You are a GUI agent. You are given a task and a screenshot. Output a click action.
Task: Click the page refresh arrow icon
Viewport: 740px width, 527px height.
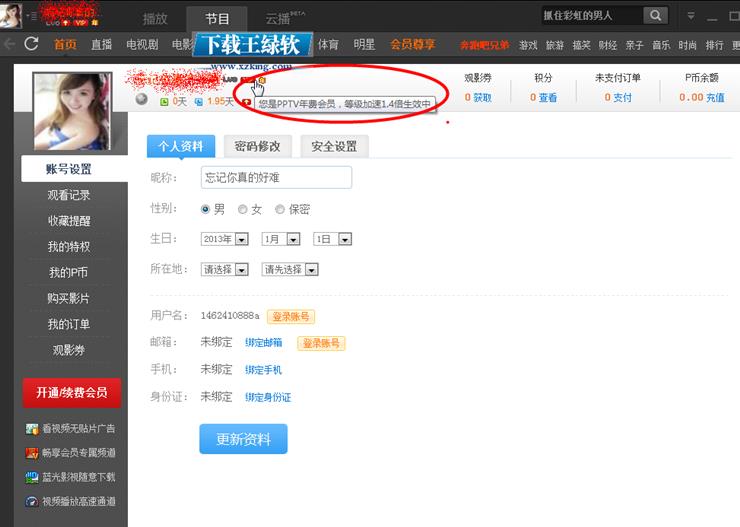(31, 44)
